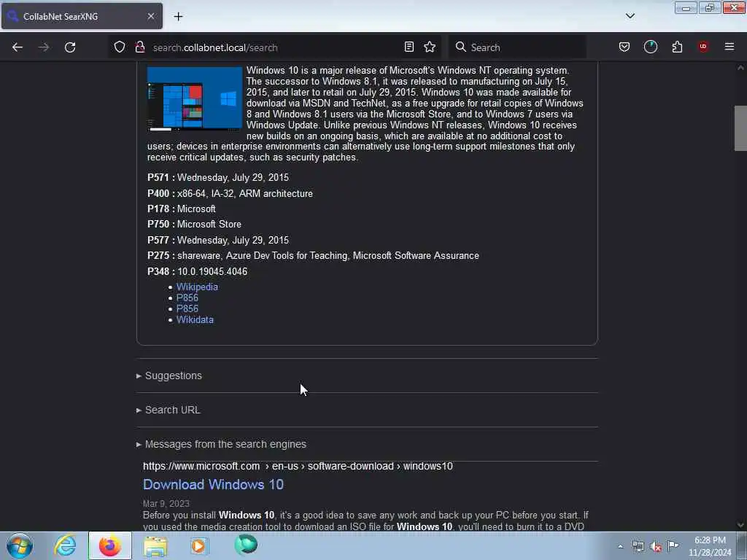
Task: List all tabs dropdown arrow
Action: tap(630, 16)
